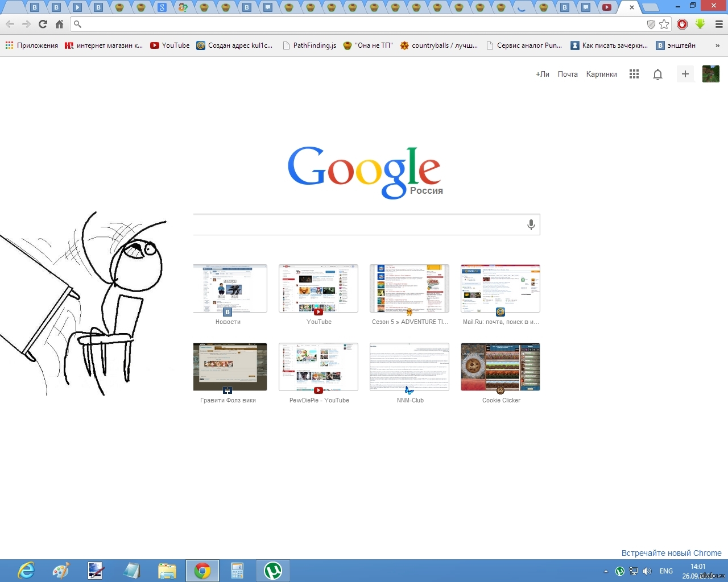Open the PathFinding.js bookmark
The image size is (728, 582).
[x=309, y=45]
